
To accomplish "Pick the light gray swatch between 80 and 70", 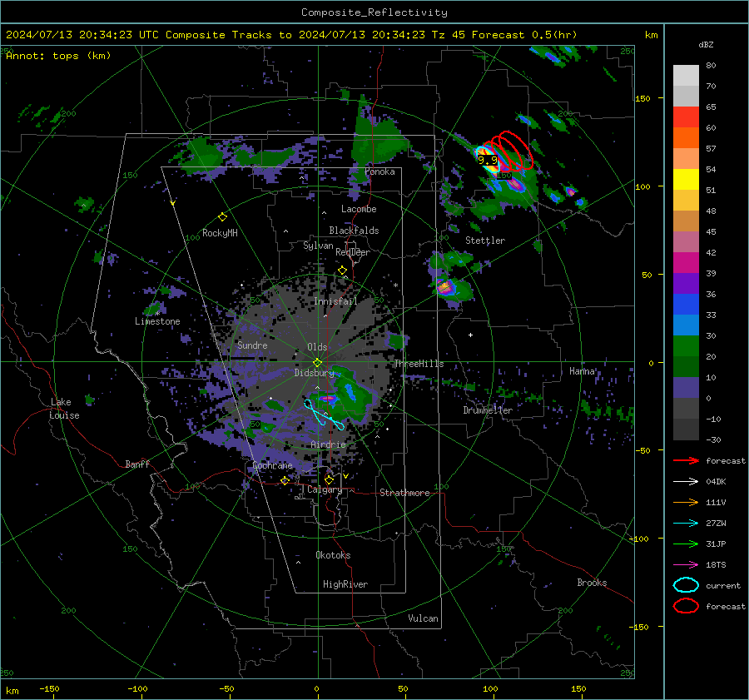I will pos(686,76).
